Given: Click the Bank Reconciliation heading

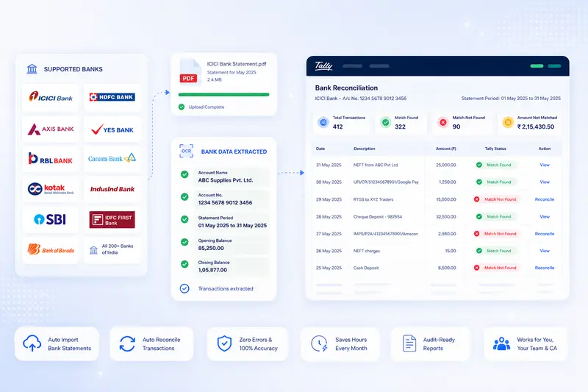Looking at the screenshot, I should coord(346,88).
